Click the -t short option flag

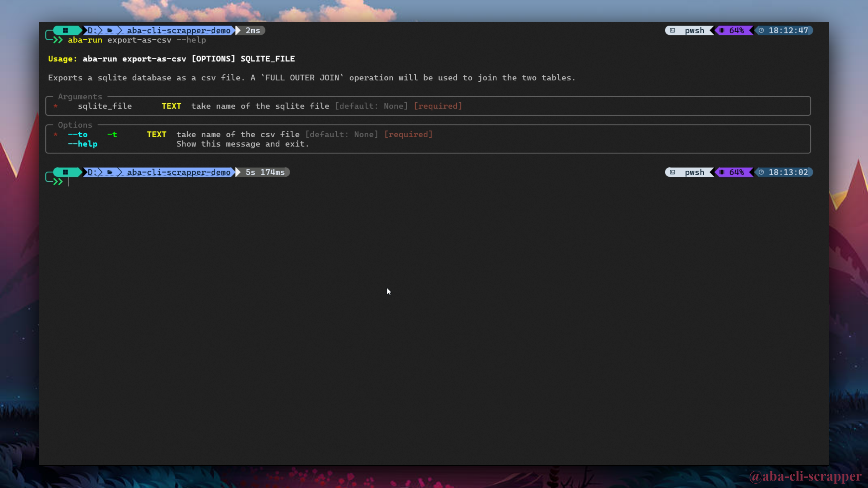[x=112, y=134]
